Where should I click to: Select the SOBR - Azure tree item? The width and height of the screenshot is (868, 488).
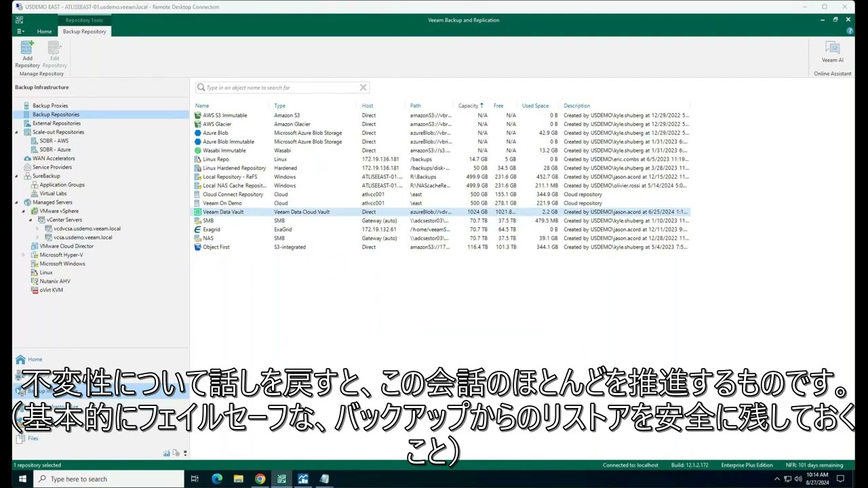coord(55,150)
